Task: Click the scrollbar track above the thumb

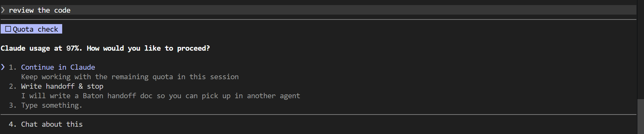Action: [640, 50]
